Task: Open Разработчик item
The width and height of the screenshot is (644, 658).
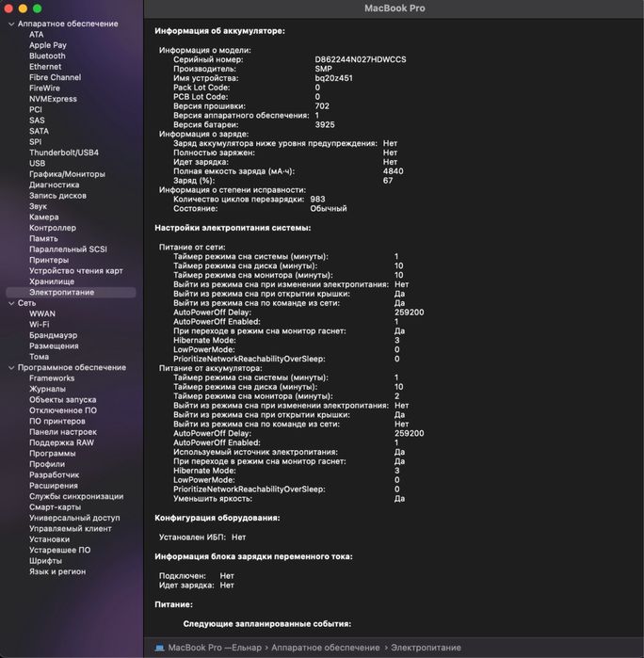Action: coord(55,475)
